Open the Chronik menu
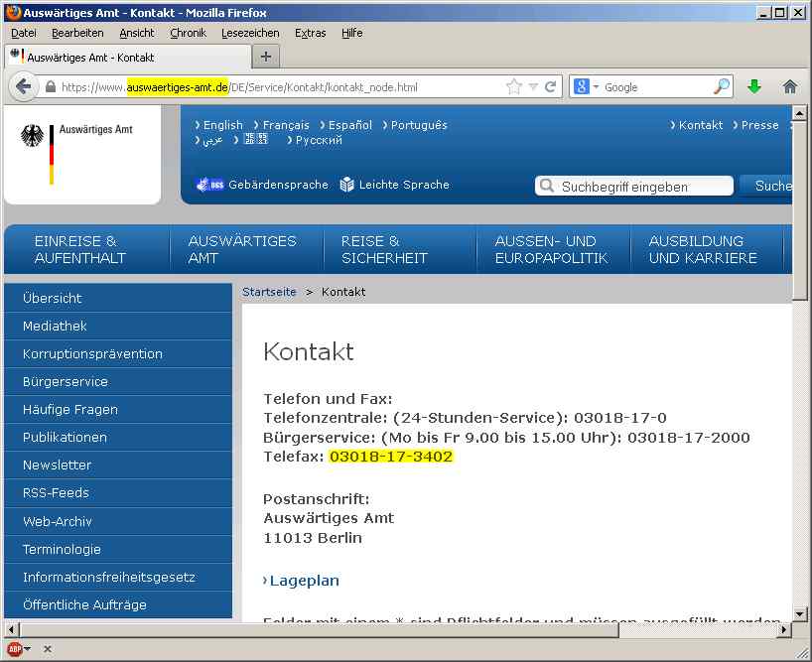This screenshot has width=812, height=662. (188, 33)
